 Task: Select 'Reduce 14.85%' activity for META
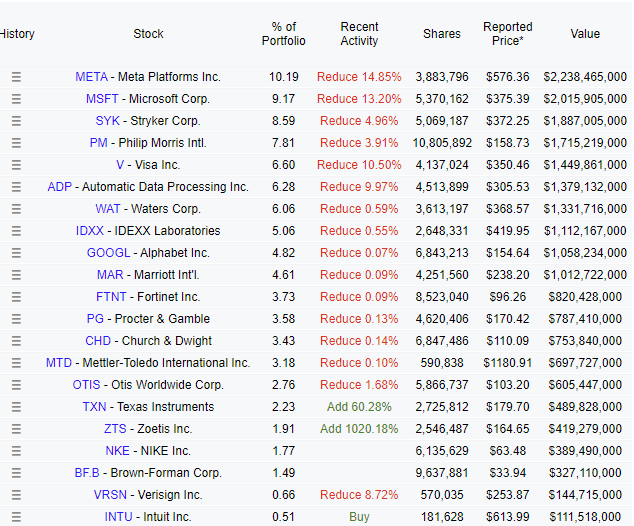359,77
